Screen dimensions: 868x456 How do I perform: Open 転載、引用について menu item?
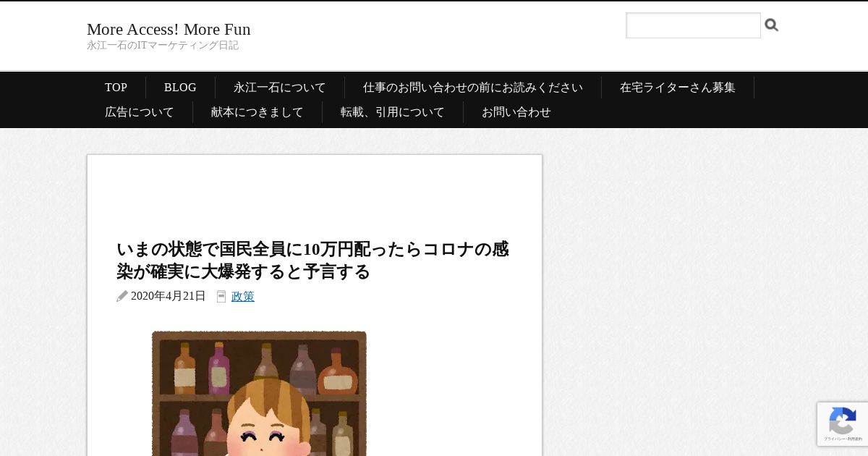coord(393,112)
